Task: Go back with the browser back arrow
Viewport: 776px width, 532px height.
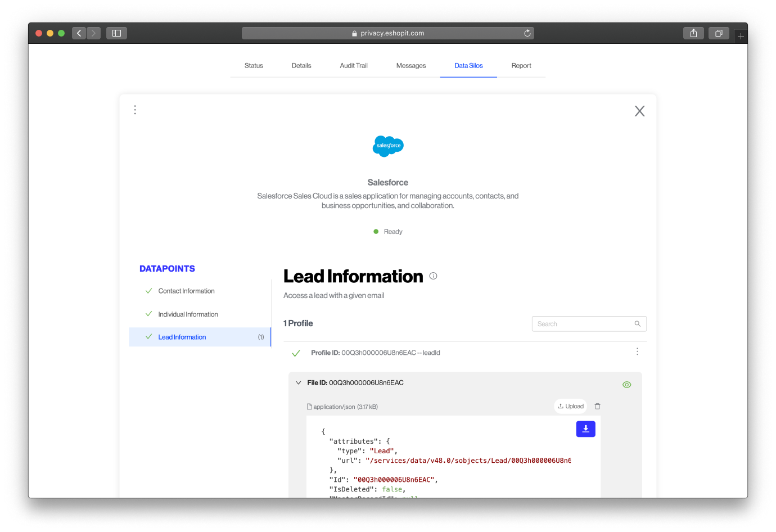Action: 79,33
